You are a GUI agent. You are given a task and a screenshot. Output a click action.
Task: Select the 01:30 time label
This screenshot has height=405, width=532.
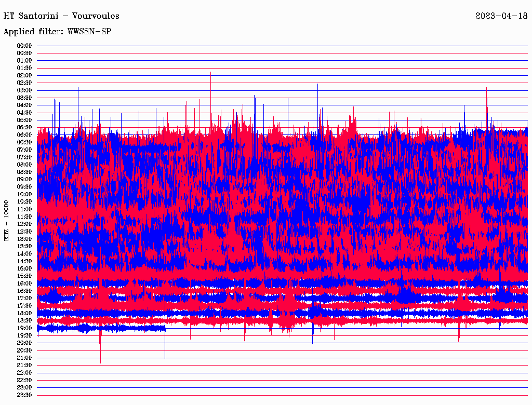point(24,68)
